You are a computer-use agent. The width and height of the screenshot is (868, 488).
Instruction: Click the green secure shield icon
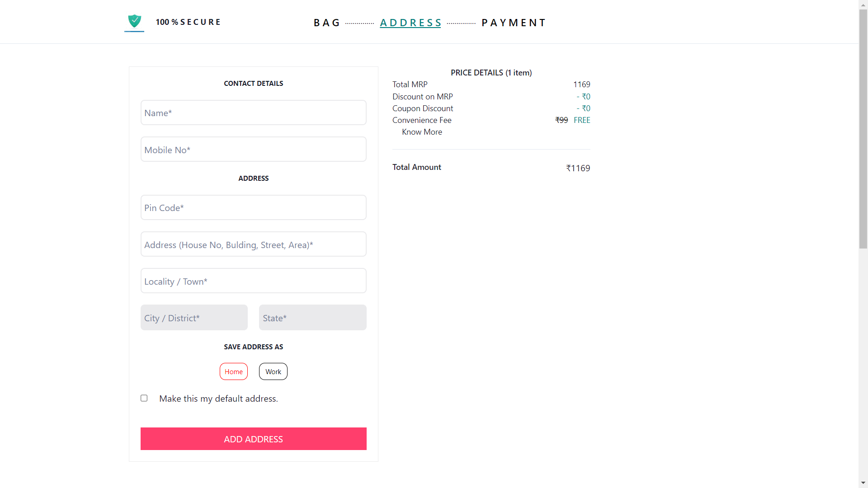134,21
